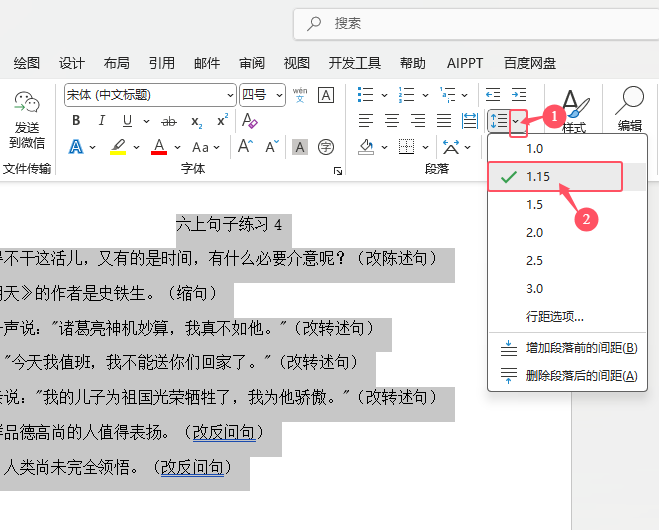This screenshot has width=659, height=530.
Task: Click the Borders icon
Action: click(406, 147)
